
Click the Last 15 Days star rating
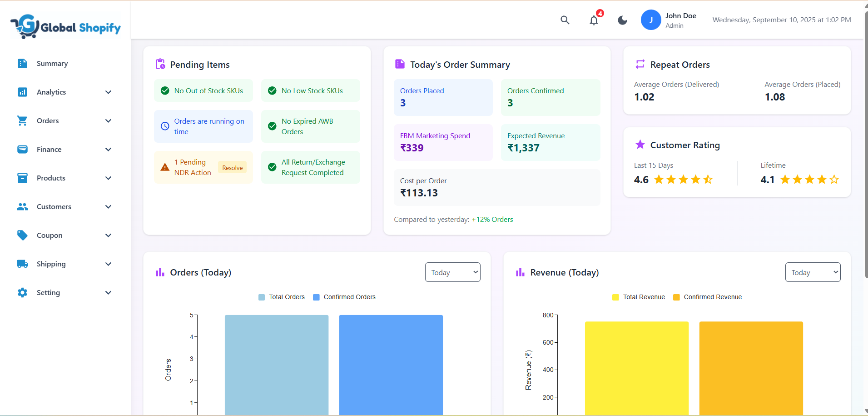pos(683,180)
